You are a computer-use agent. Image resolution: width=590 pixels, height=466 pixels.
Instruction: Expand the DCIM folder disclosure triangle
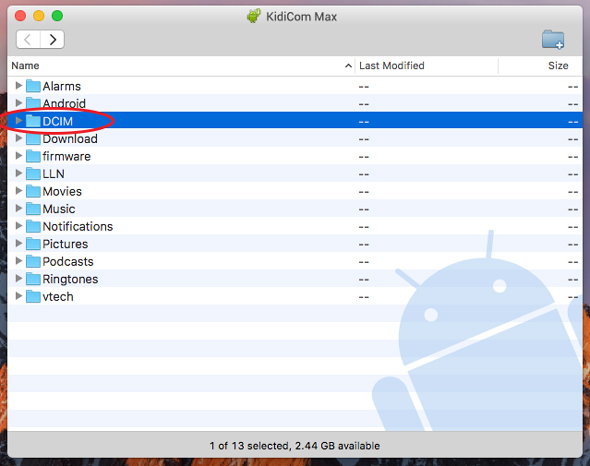pos(18,121)
